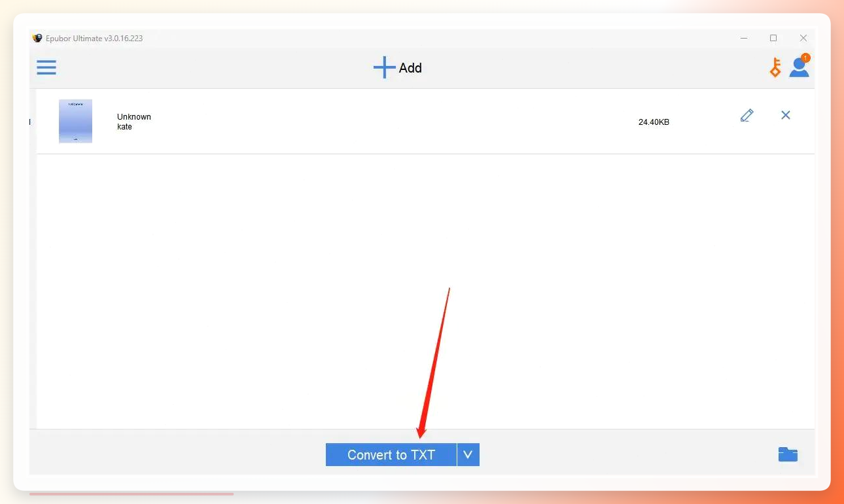
Task: Open the output folder icon
Action: pyautogui.click(x=788, y=454)
